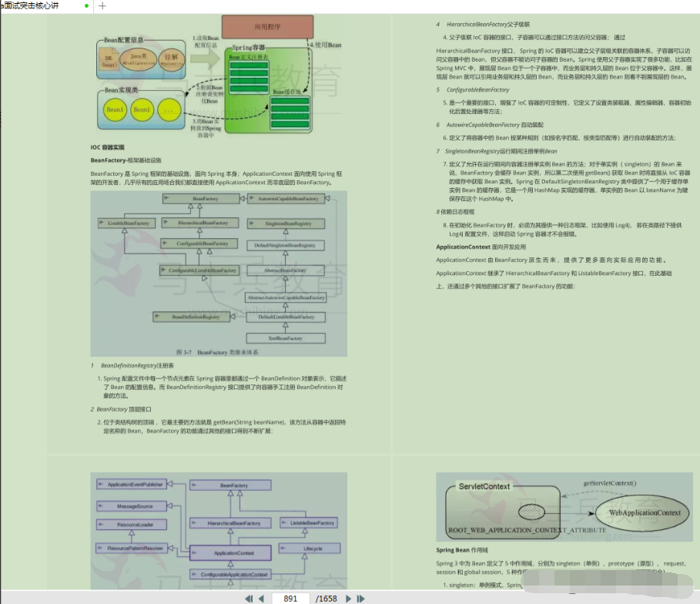Click the ROOT_WEB_APPLICATION_CONTEXT_ATTRIBUTE label
The height and width of the screenshot is (604, 700).
click(x=528, y=530)
